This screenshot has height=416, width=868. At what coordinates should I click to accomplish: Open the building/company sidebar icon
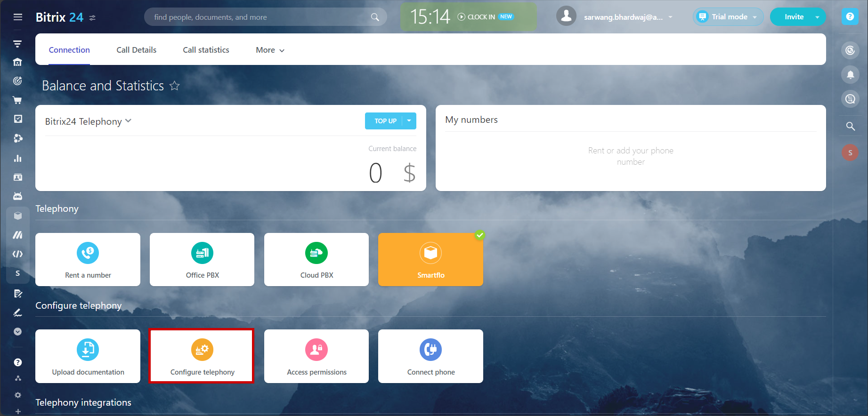click(x=17, y=62)
